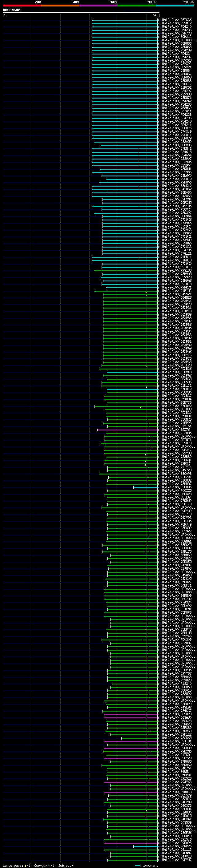Viewport: 197px width, 868px height.
Task: Open hit UniRef100_P54240
Action: tap(177, 26)
